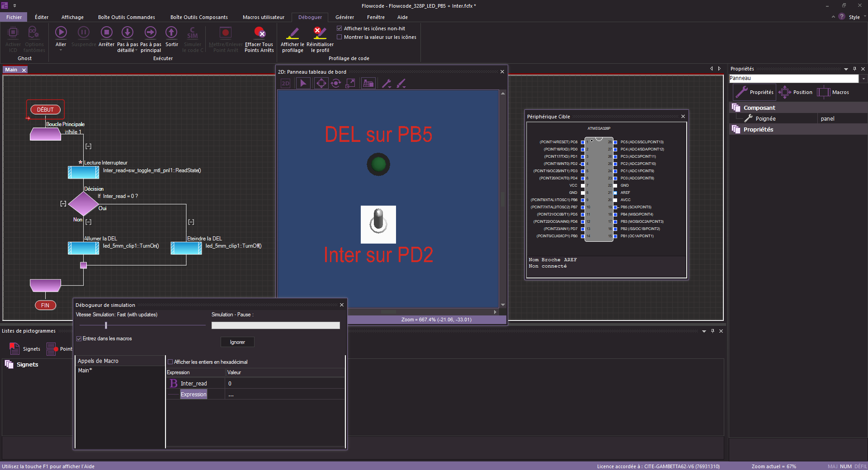Click the Pas à pas détaillé icon
The height and width of the screenshot is (470, 868).
tap(127, 33)
